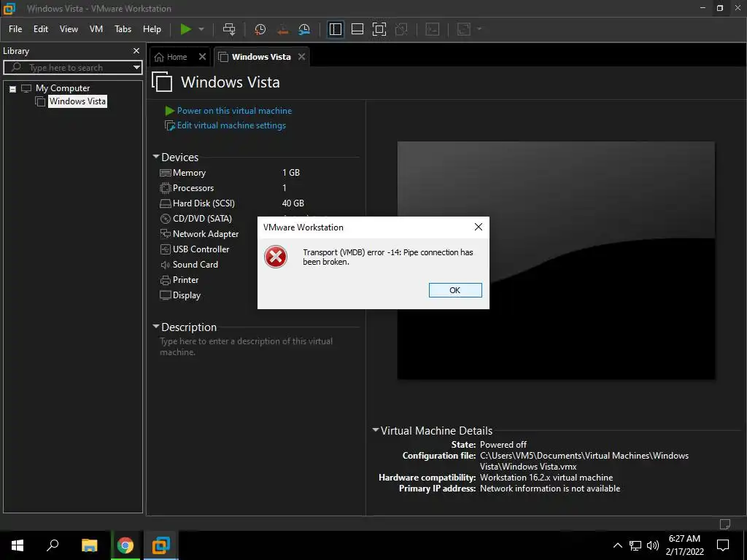Screen dimensions: 747x560
Task: Select Windows Vista in Library tree
Action: (77, 101)
